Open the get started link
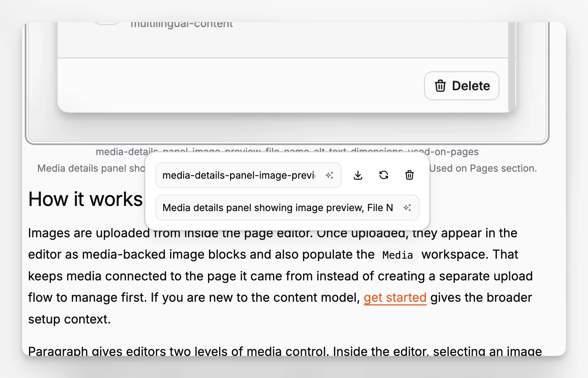The image size is (588, 378). click(395, 297)
